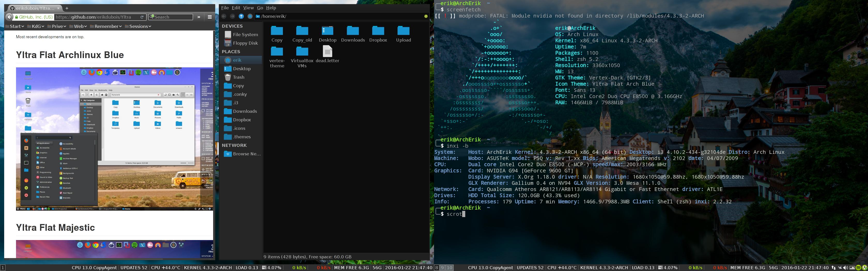
Task: Switch to i3 workspace 1 on left bar
Action: click(3, 268)
